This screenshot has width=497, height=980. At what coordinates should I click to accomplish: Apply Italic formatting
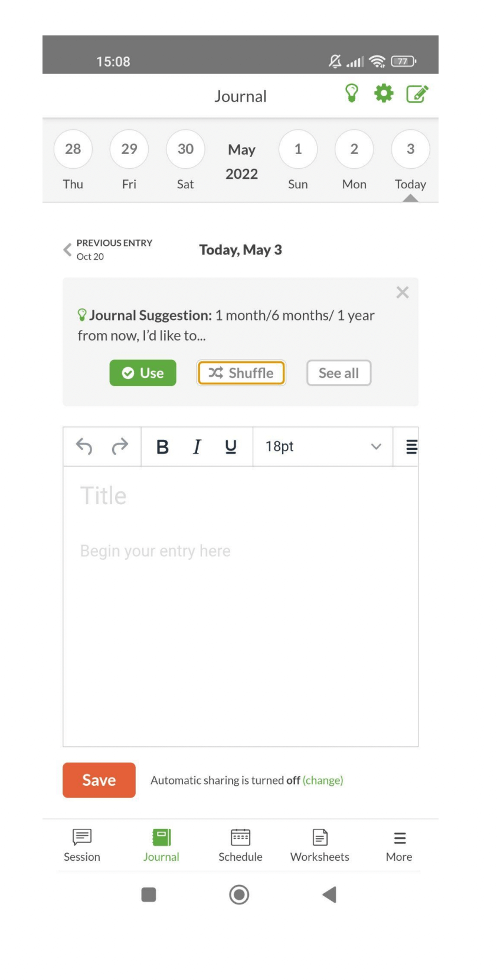(196, 447)
